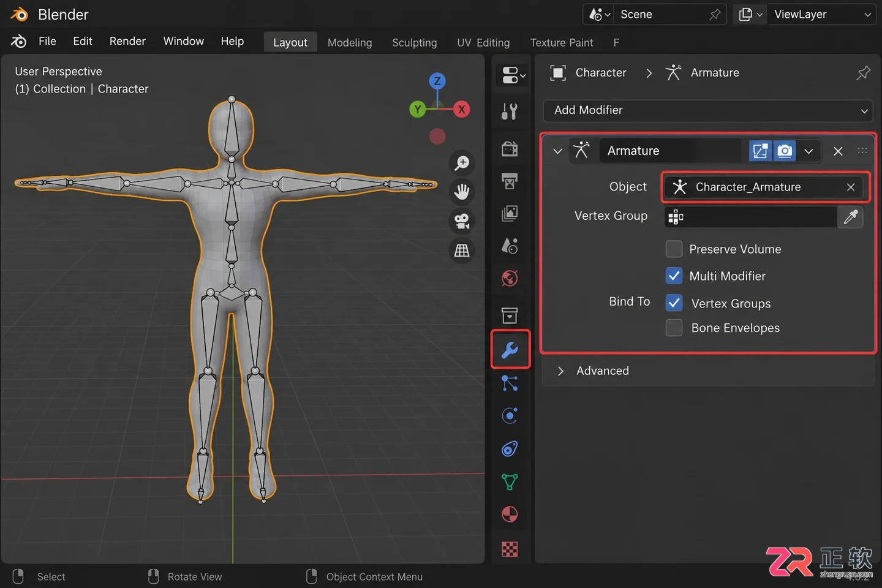Screen dimensions: 882x588
Task: Click the vertex group eyedropper icon
Action: pos(850,217)
